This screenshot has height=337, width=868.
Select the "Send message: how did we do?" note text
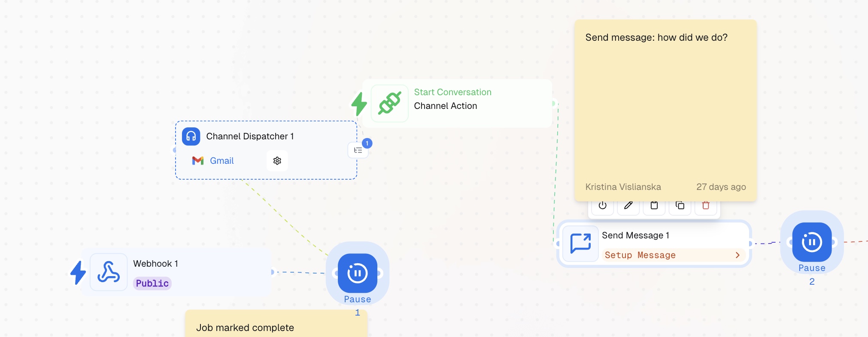[656, 38]
